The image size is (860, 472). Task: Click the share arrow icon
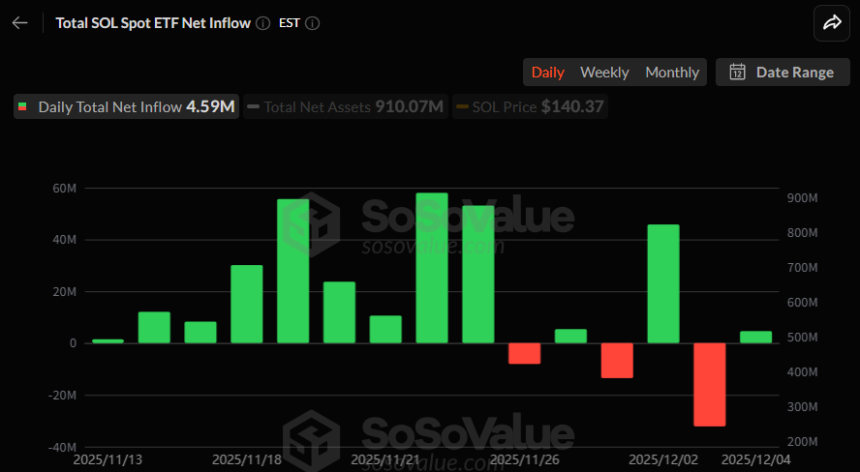(x=831, y=22)
